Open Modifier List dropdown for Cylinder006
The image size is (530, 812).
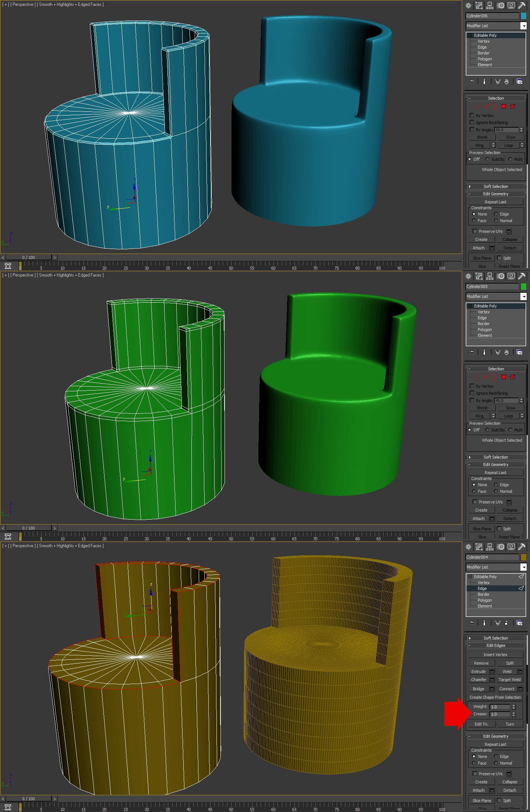click(523, 26)
